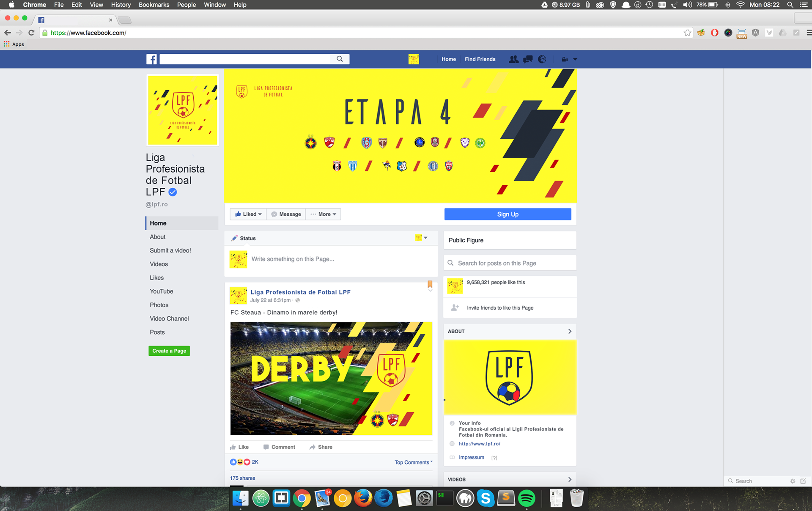
Task: Open post author Liga Profesionista de Fotbal LPF
Action: click(300, 292)
